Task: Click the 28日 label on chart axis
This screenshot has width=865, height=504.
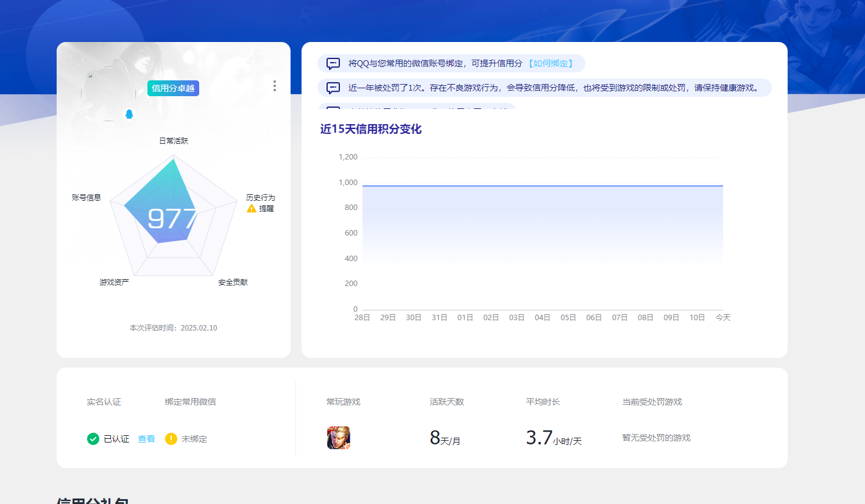Action: click(x=362, y=318)
